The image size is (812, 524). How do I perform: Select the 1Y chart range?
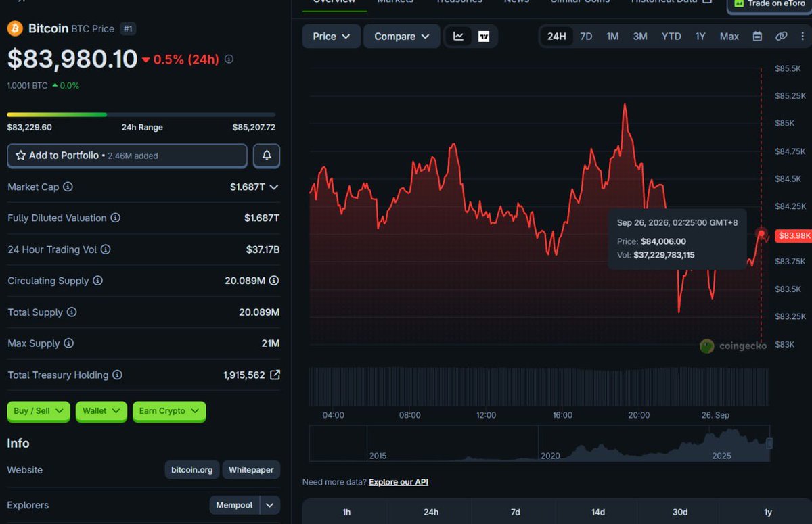(700, 37)
